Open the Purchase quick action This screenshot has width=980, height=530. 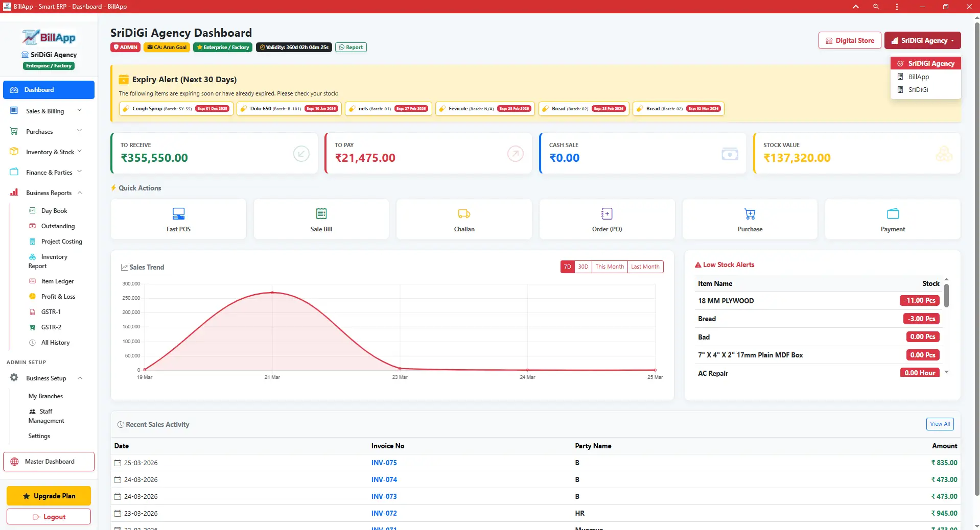pyautogui.click(x=749, y=219)
